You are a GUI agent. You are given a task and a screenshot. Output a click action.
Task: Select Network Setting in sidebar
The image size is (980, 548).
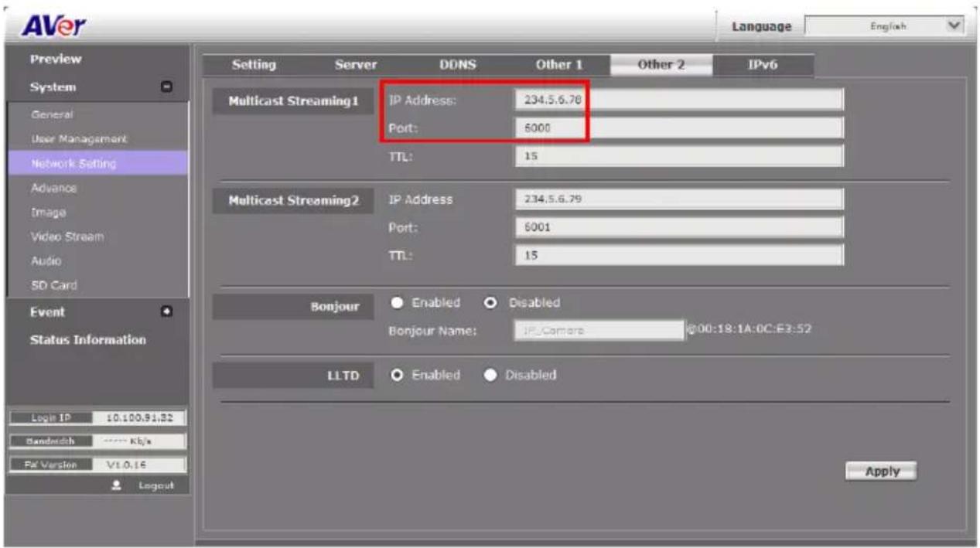(x=97, y=163)
